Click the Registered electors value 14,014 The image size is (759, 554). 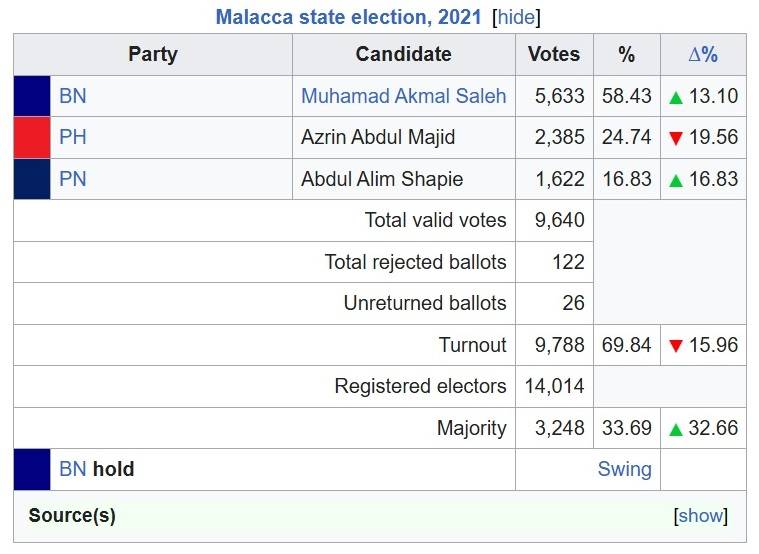point(554,386)
